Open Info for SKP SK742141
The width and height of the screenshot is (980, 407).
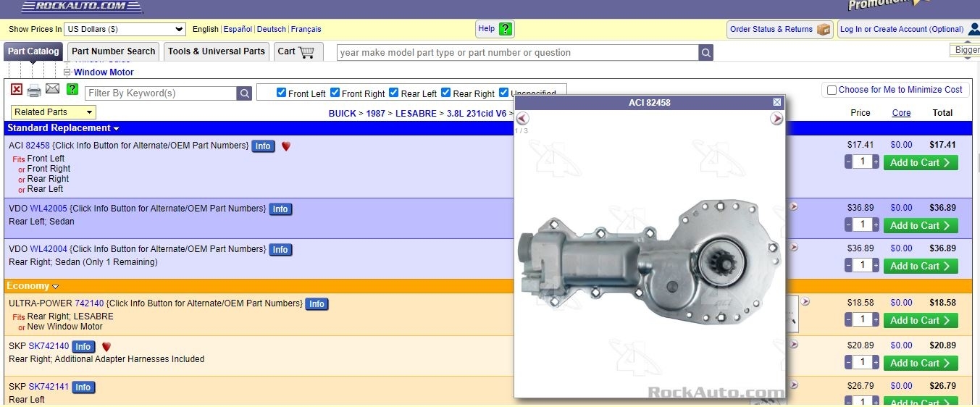pos(83,387)
